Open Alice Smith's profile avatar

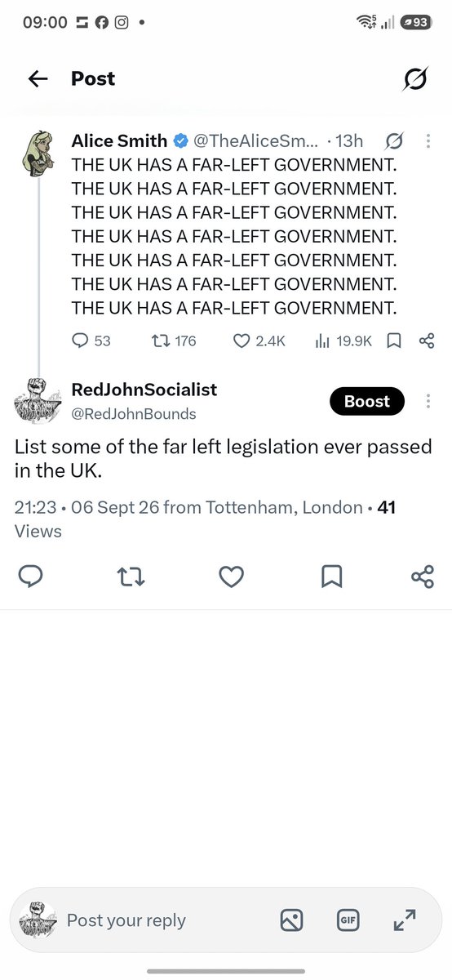coord(37,152)
